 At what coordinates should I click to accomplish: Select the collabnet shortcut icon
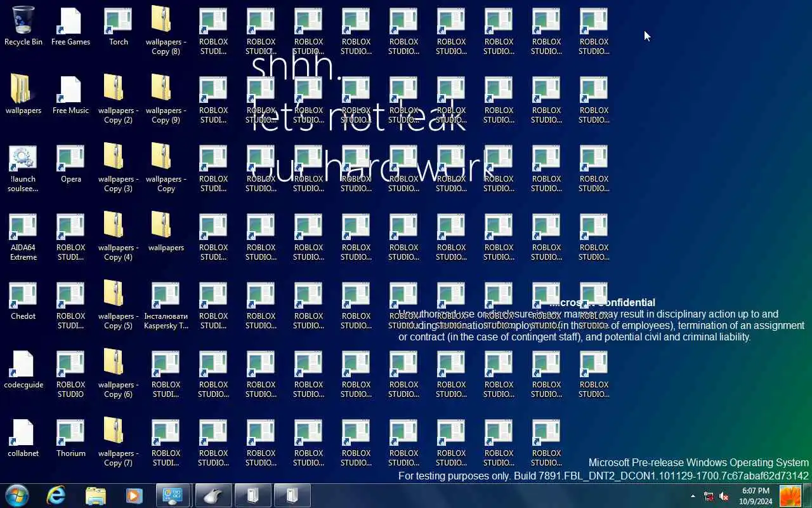coord(23,438)
